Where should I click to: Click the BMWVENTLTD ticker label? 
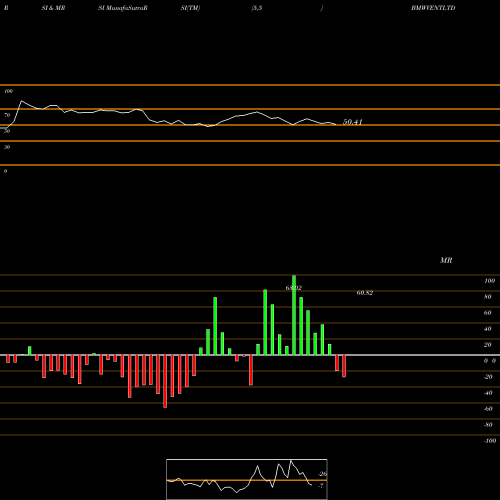(x=433, y=8)
